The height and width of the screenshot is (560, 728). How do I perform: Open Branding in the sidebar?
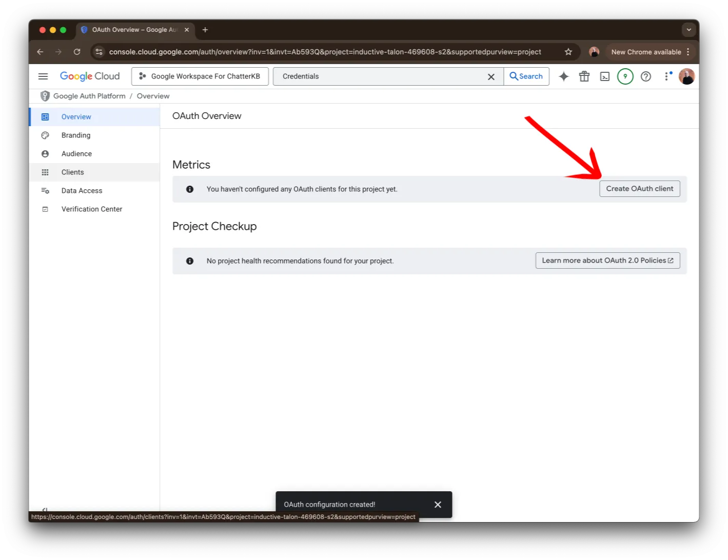pyautogui.click(x=94, y=135)
